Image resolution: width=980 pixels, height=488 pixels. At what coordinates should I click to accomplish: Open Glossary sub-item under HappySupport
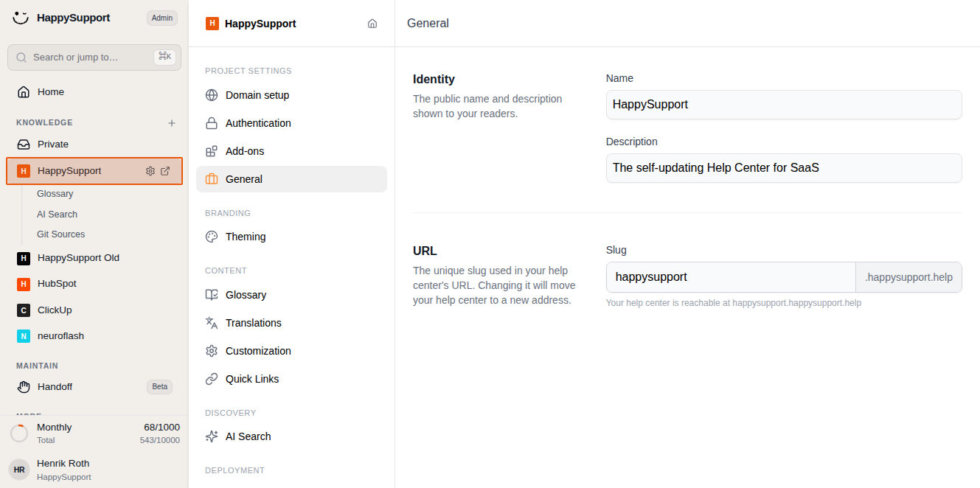click(x=55, y=194)
